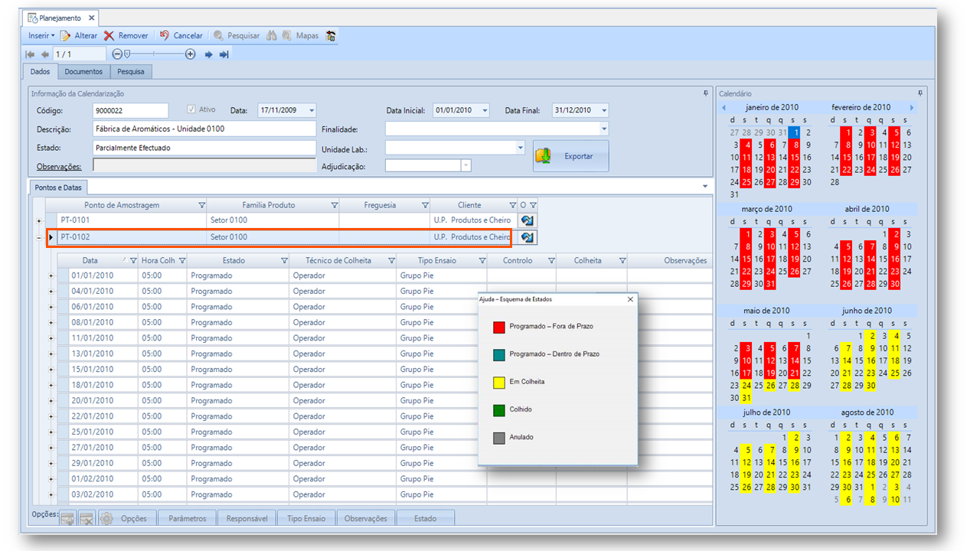Screen dimensions: 980x551
Task: Go to next record blue arrow
Action: click(208, 54)
